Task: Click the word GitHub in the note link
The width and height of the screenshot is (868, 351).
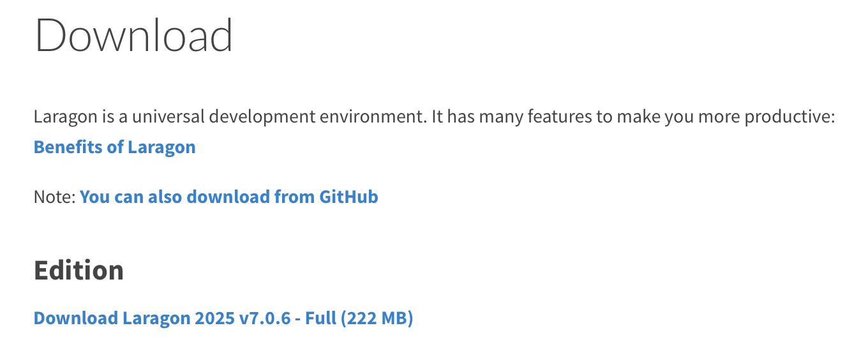Action: 348,197
